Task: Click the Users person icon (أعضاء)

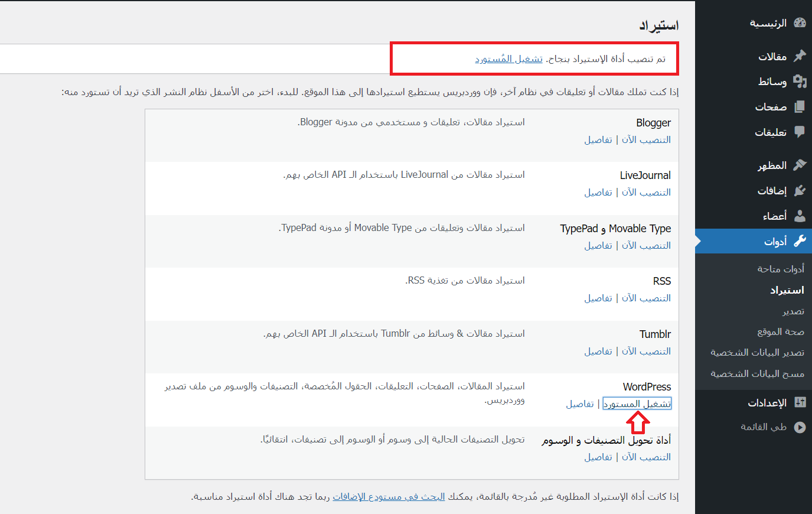Action: tap(800, 216)
